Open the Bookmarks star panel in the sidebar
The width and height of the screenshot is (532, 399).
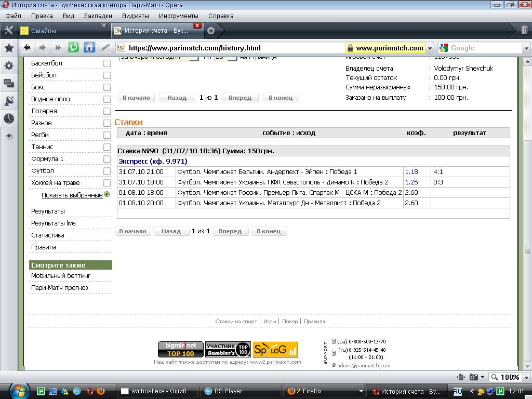pos(9,48)
